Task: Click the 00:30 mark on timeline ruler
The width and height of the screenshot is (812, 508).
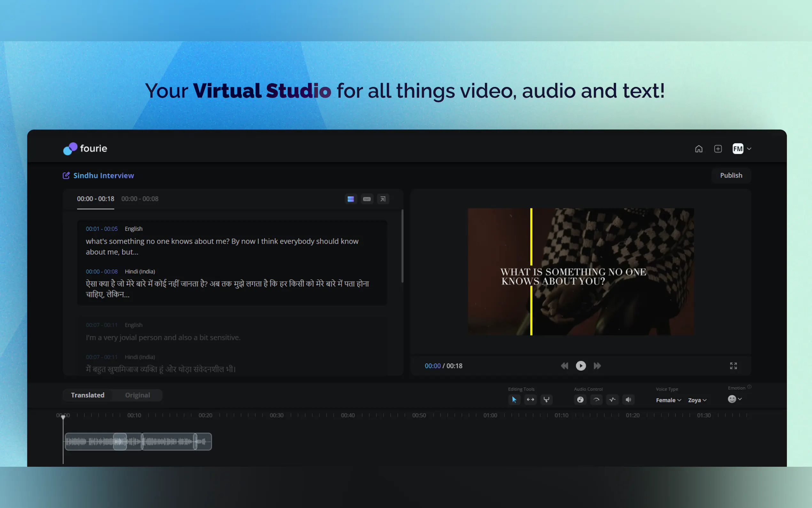Action: point(277,415)
